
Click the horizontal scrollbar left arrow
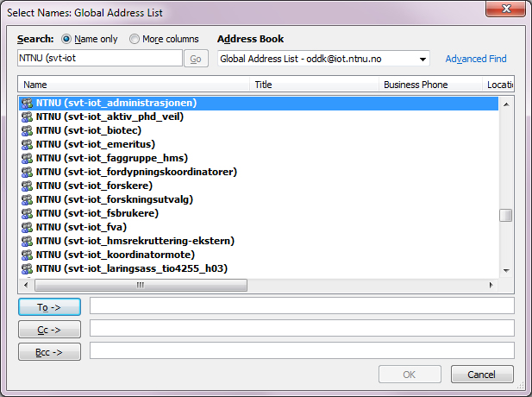tap(26, 285)
